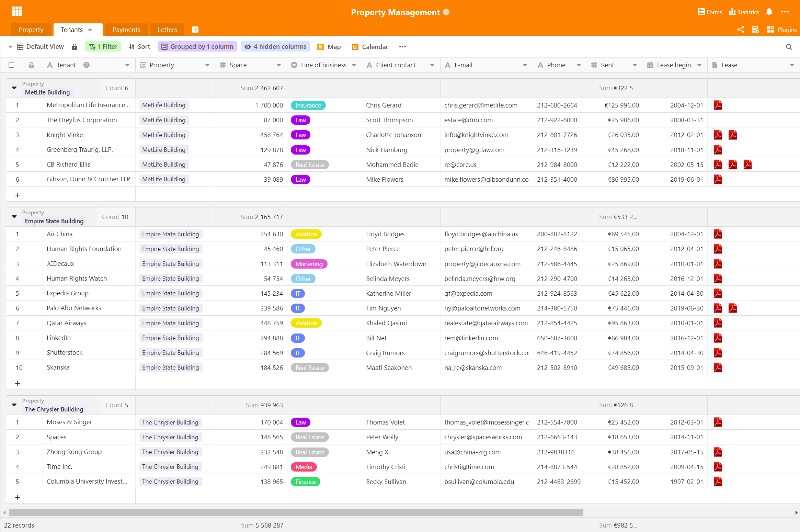Add row to Empire State Building group
Image resolution: width=800 pixels, height=532 pixels.
[x=18, y=383]
